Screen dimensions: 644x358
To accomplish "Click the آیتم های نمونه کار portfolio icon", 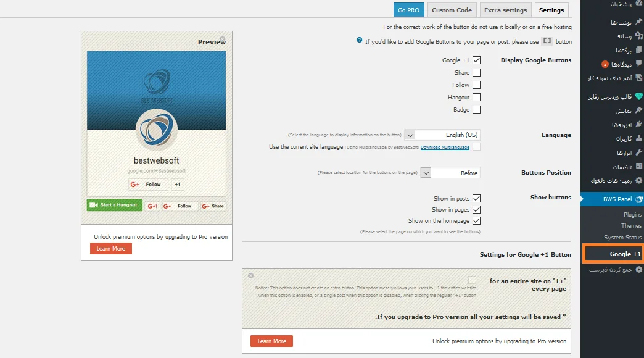I will [639, 78].
